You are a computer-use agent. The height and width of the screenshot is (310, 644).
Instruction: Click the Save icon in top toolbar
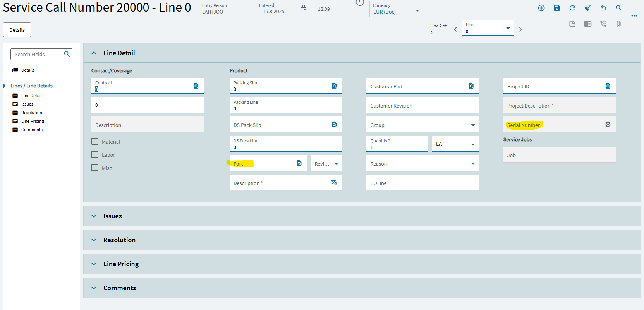(556, 8)
